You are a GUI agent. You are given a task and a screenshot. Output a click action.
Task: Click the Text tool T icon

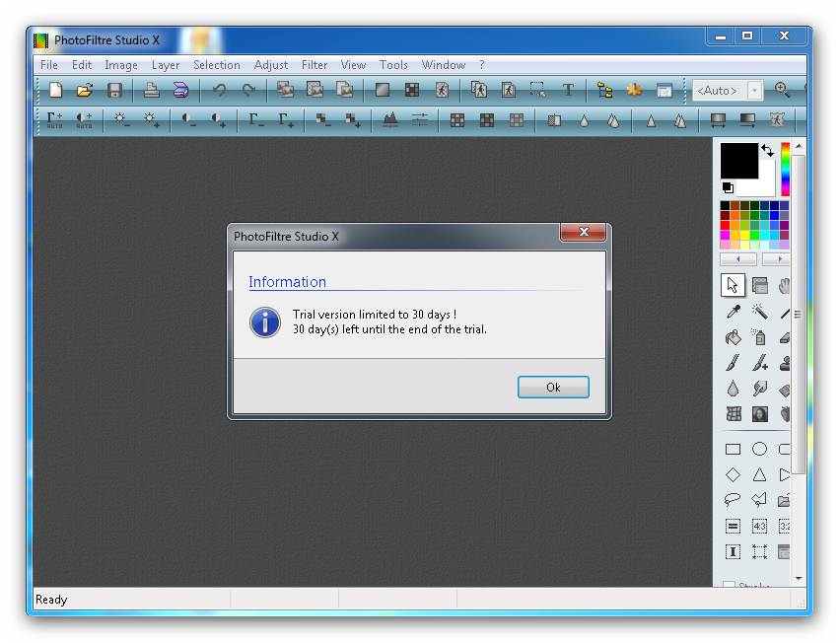pos(568,90)
